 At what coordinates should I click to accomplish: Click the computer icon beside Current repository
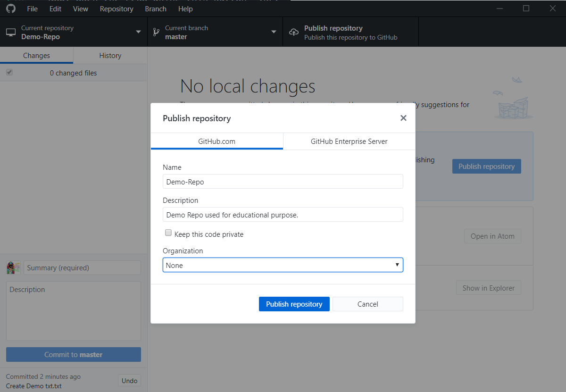[x=11, y=32]
